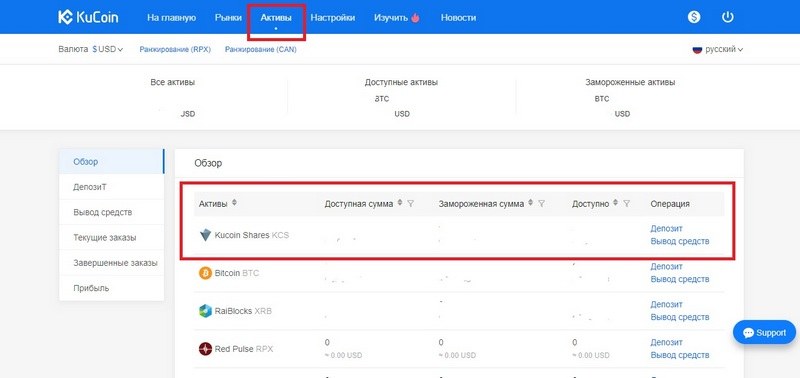Click the Red Pulse coin icon
800x378 pixels.
pos(205,349)
